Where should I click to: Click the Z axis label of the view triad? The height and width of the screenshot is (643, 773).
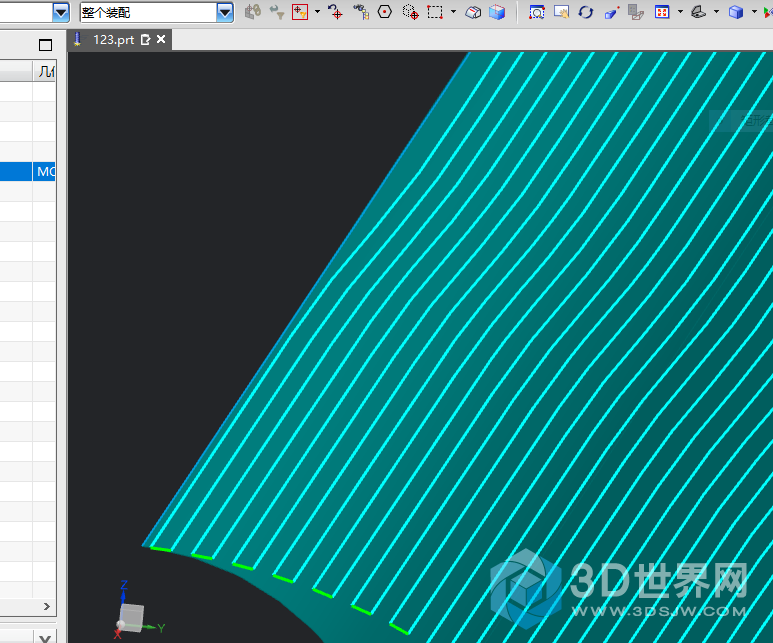click(124, 585)
